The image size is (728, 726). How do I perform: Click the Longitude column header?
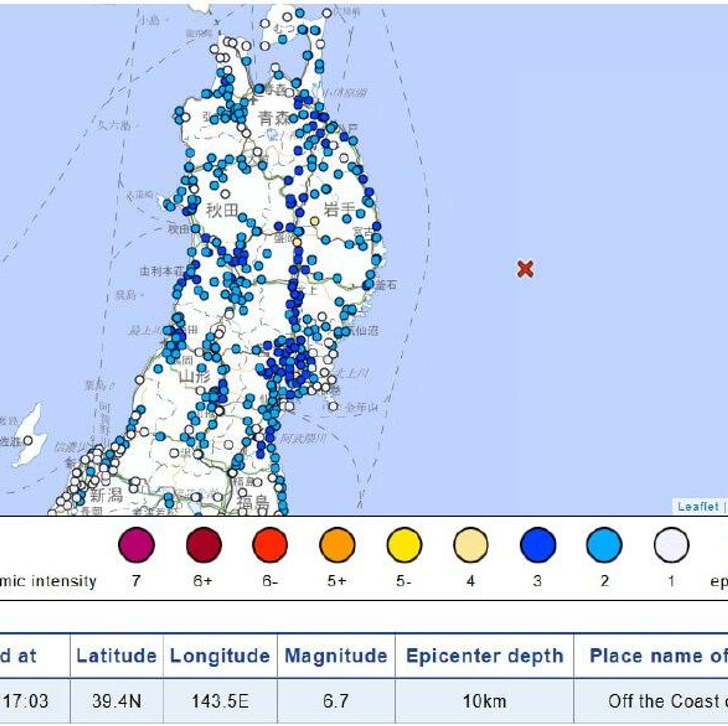tap(220, 656)
